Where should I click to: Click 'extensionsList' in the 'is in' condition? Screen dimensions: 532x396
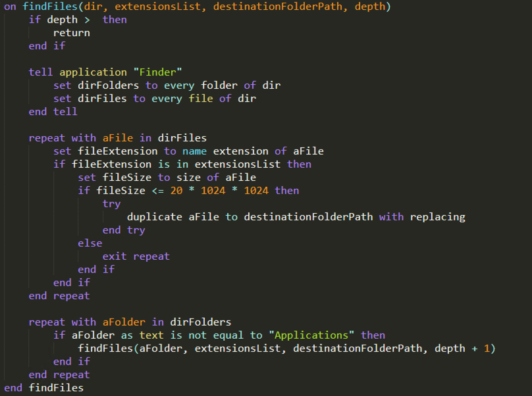pyautogui.click(x=238, y=164)
